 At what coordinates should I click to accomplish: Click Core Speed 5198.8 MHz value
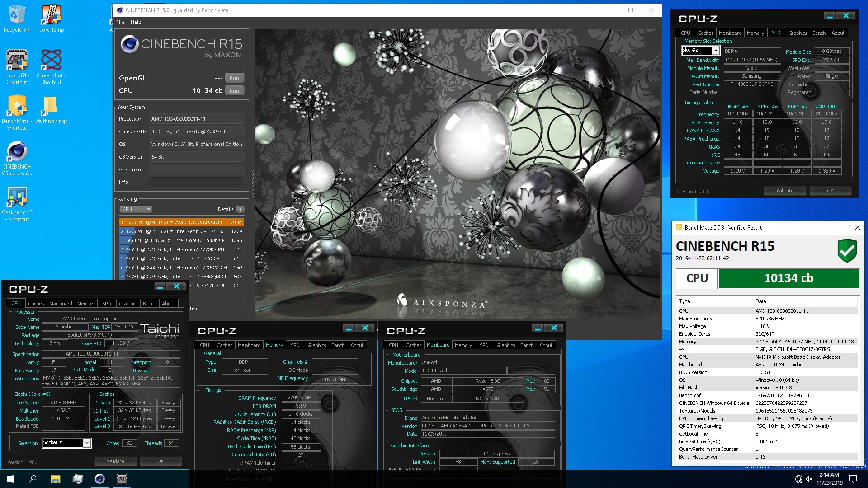coord(63,403)
